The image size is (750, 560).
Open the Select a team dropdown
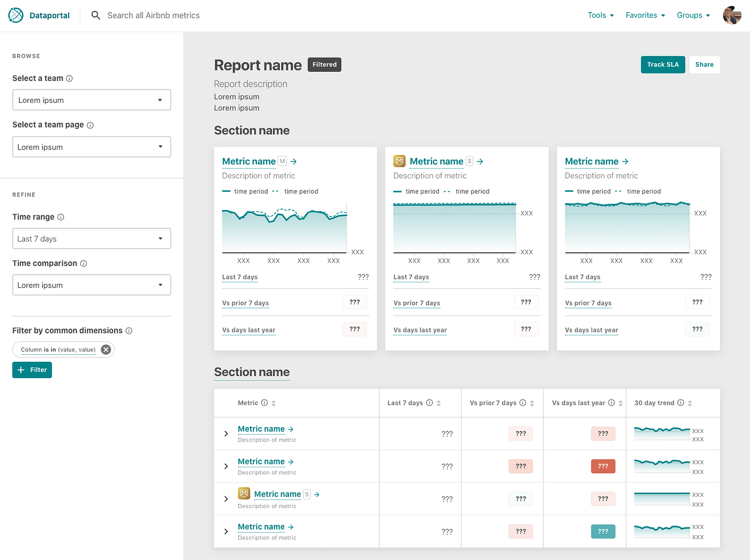pos(92,100)
